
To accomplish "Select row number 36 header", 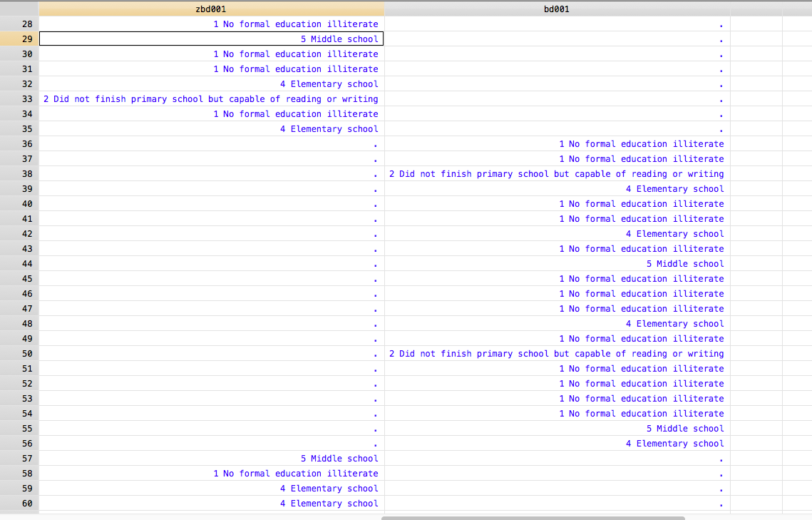I will (19, 144).
